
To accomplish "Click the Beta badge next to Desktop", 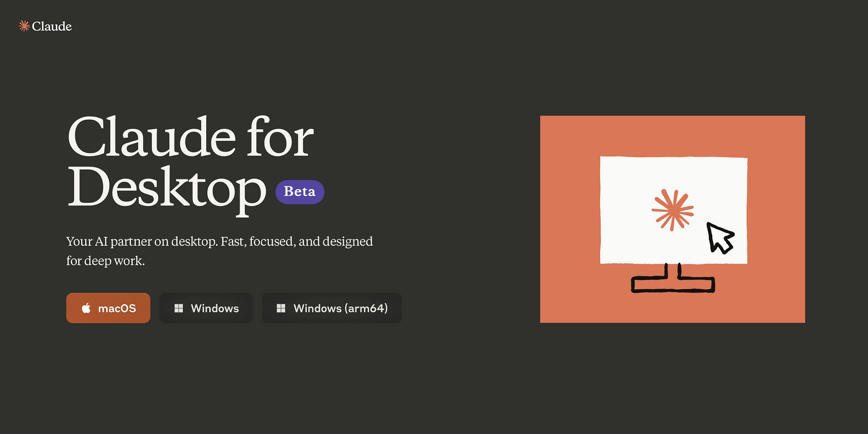I will pyautogui.click(x=300, y=192).
